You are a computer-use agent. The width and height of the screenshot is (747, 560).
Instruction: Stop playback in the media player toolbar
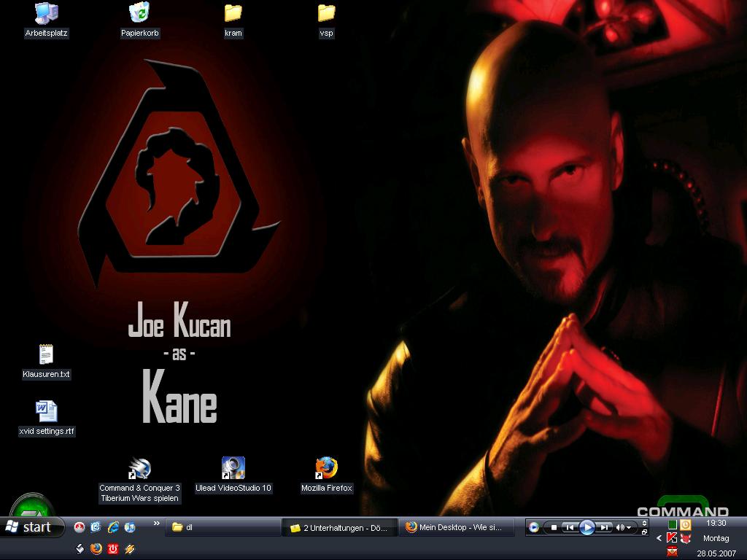tap(554, 527)
